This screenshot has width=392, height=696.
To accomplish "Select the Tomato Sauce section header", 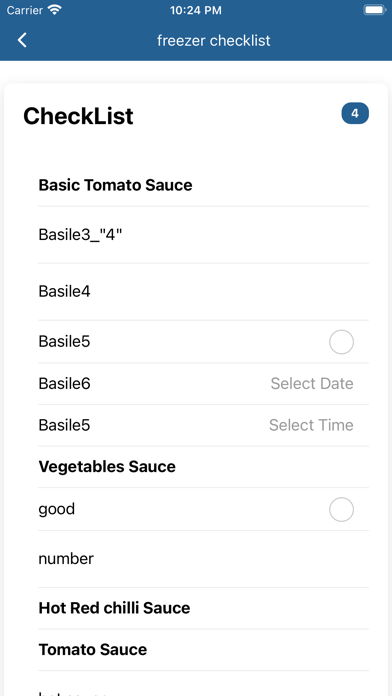I will point(93,650).
